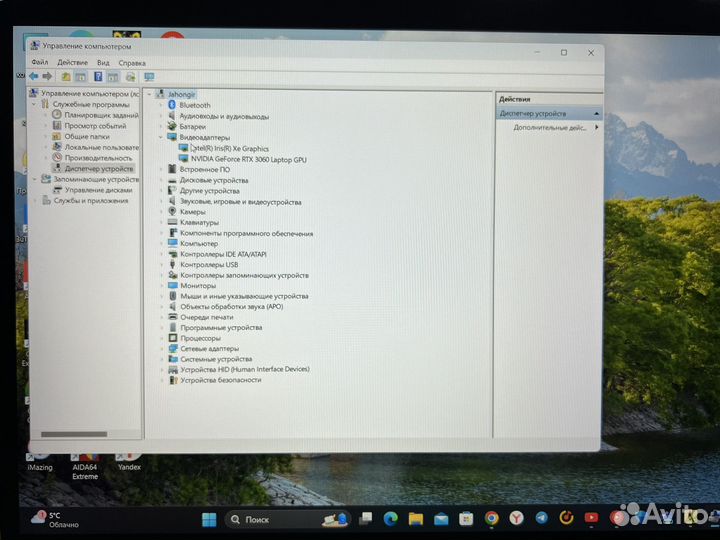Open the Справка menu
Viewport: 720px width, 540px height.
point(132,62)
